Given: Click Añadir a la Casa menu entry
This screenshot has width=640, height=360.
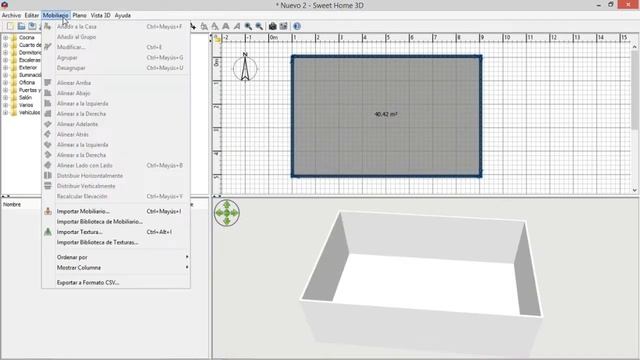Looking at the screenshot, I should [x=116, y=27].
